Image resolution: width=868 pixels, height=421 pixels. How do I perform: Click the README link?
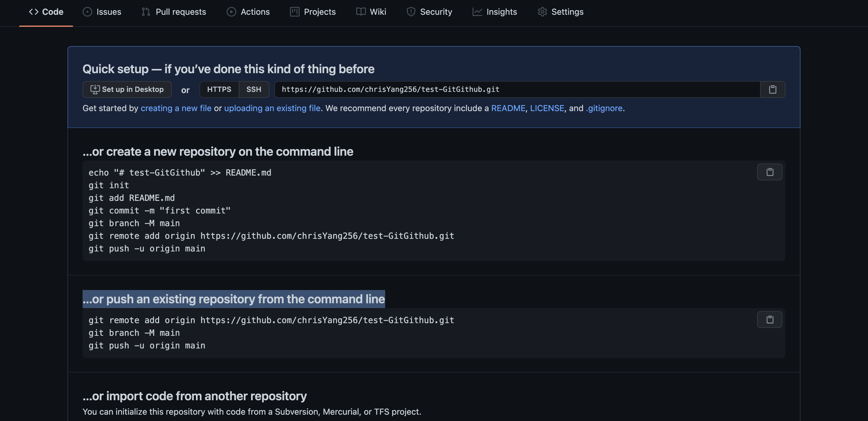(508, 108)
